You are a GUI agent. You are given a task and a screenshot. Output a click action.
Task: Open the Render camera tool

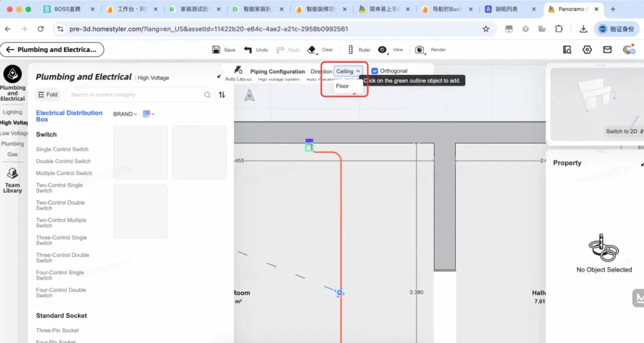click(x=420, y=50)
